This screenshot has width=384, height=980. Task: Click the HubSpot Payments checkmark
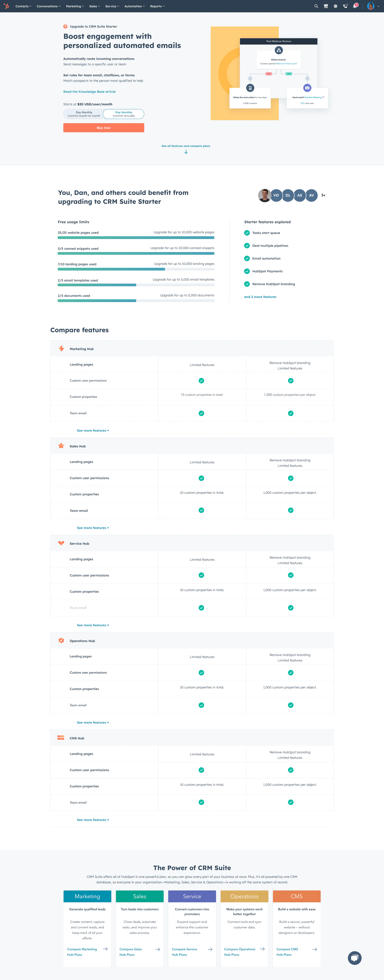pos(247,271)
